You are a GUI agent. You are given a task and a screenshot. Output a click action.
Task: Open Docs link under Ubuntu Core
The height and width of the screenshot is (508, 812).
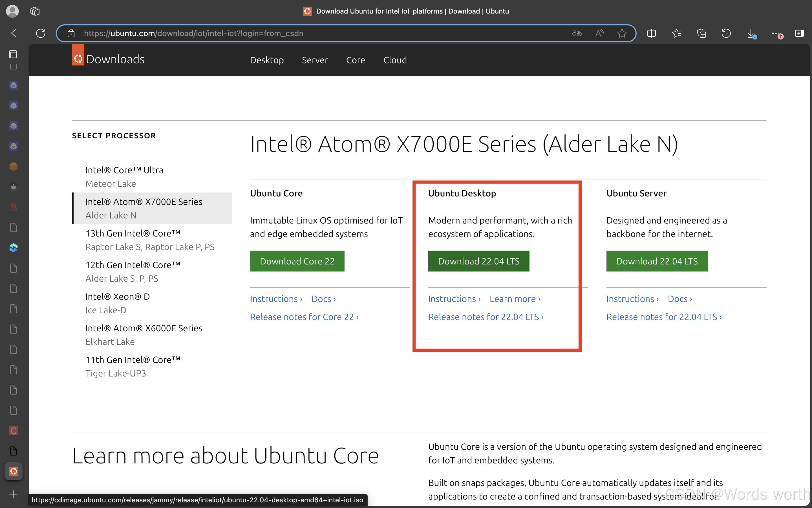(x=323, y=299)
